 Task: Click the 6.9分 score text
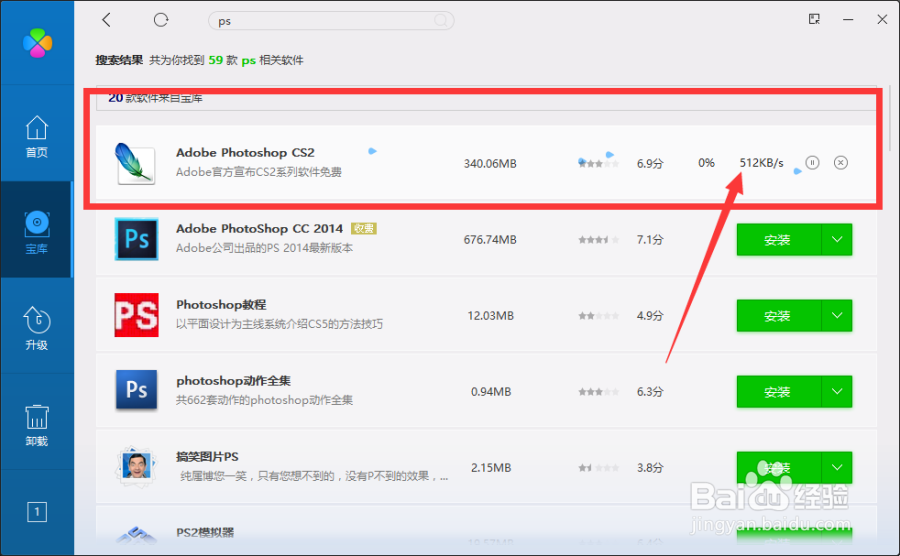(650, 164)
